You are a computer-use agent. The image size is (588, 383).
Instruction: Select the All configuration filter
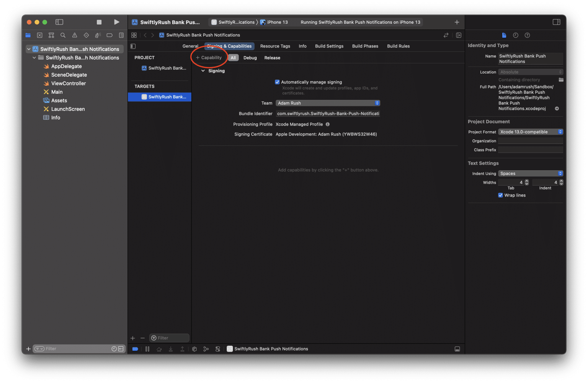[234, 58]
